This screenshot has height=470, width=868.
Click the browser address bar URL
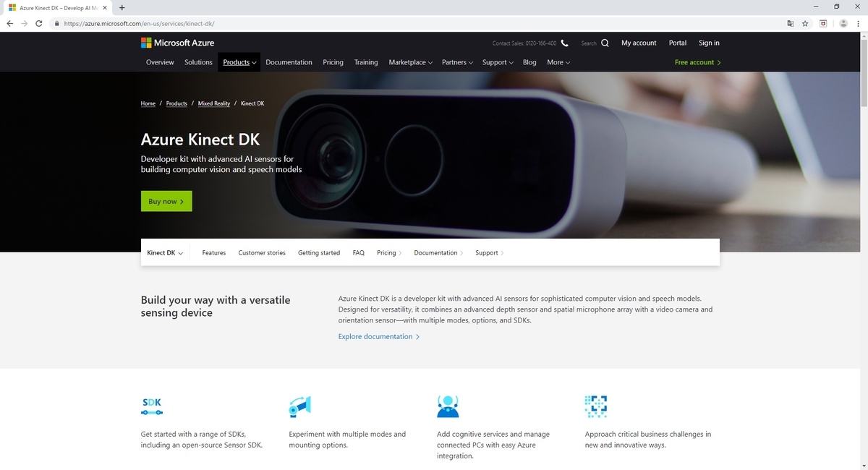click(x=139, y=23)
